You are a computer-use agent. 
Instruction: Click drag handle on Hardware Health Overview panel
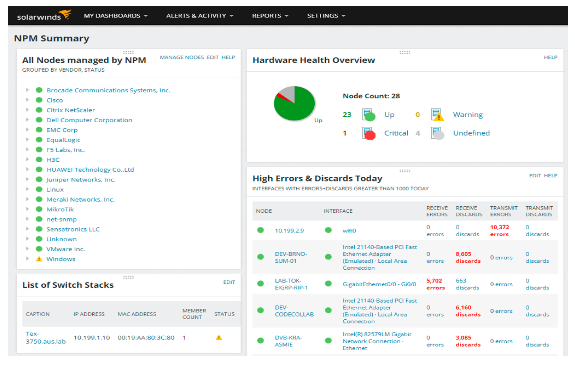click(x=405, y=52)
